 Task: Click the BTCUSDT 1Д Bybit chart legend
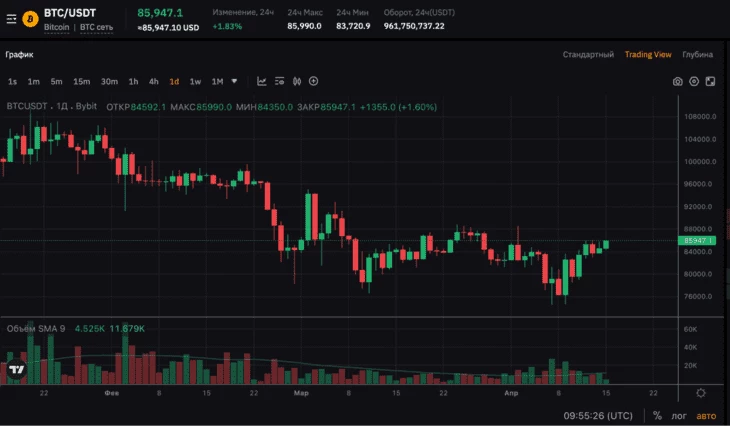click(x=52, y=106)
